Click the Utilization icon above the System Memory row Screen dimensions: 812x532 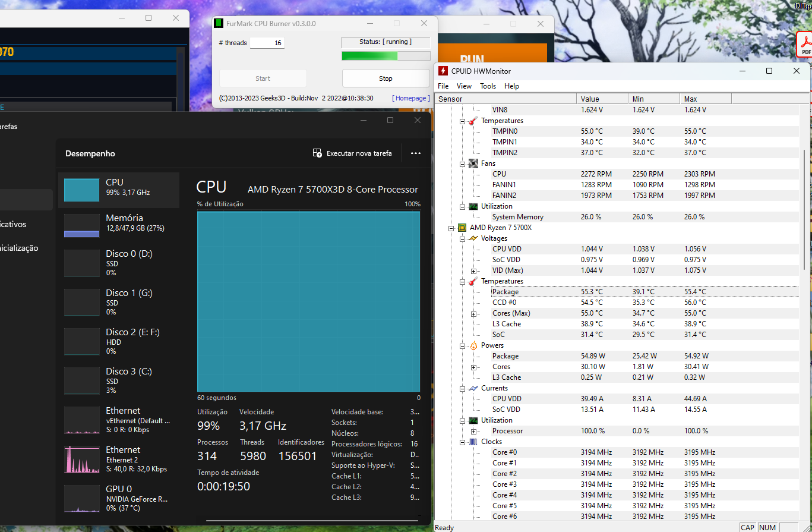(x=473, y=206)
